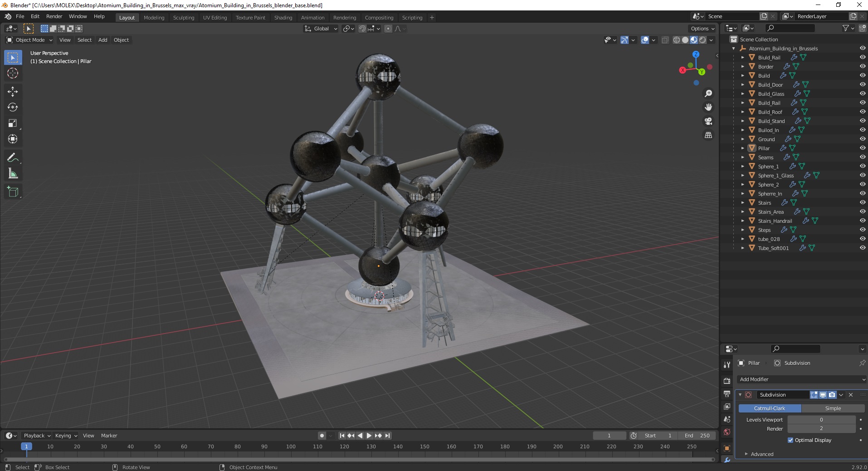The height and width of the screenshot is (471, 868).
Task: Hide the Ground object in outliner
Action: [x=863, y=139]
